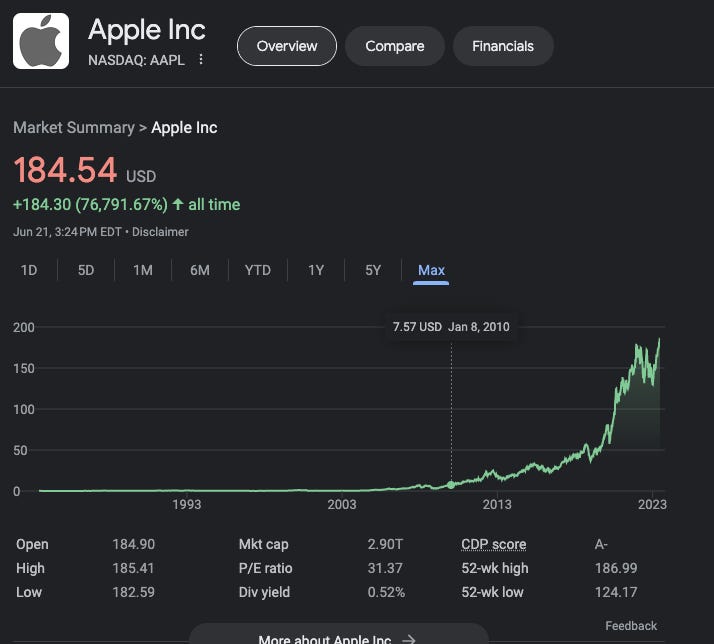Click the CDP score label
The image size is (714, 644).
coord(494,544)
